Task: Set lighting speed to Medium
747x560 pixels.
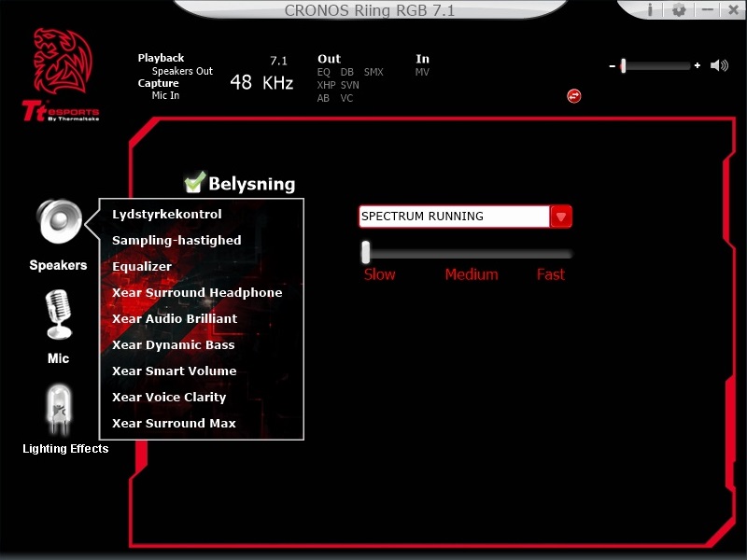Action: [x=472, y=274]
